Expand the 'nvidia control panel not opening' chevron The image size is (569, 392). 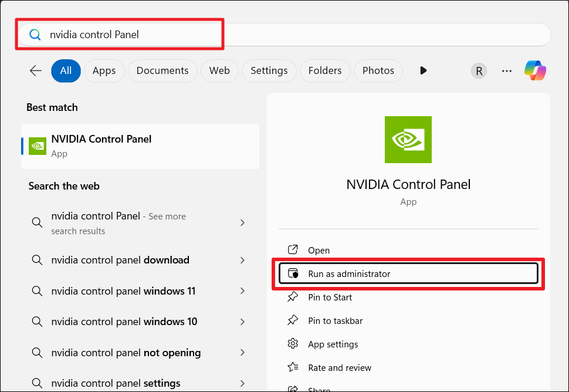click(x=242, y=353)
